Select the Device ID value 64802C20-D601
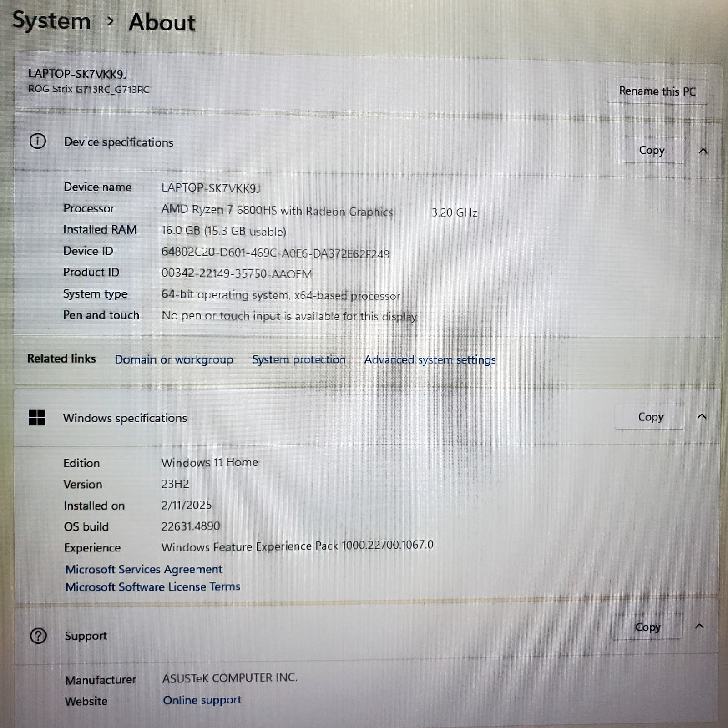 (x=276, y=253)
